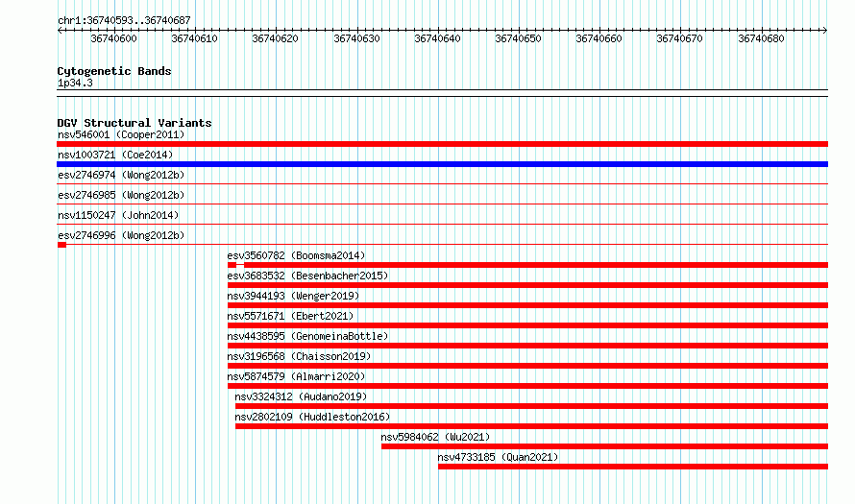
Task: Select the blue nsv1003721 variant bar
Action: tap(442, 164)
